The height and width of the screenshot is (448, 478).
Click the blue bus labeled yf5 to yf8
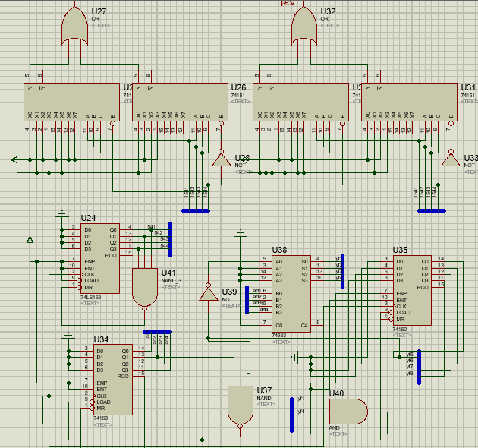pos(419,367)
